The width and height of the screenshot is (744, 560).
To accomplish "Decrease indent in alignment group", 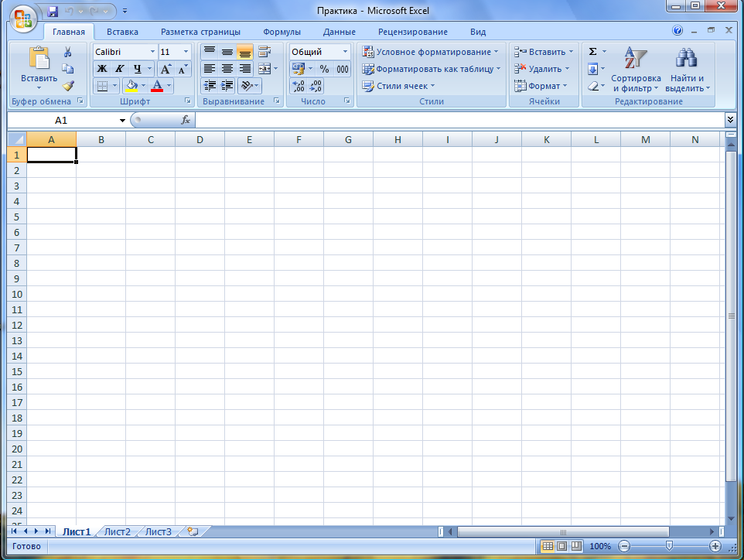I will [x=210, y=86].
